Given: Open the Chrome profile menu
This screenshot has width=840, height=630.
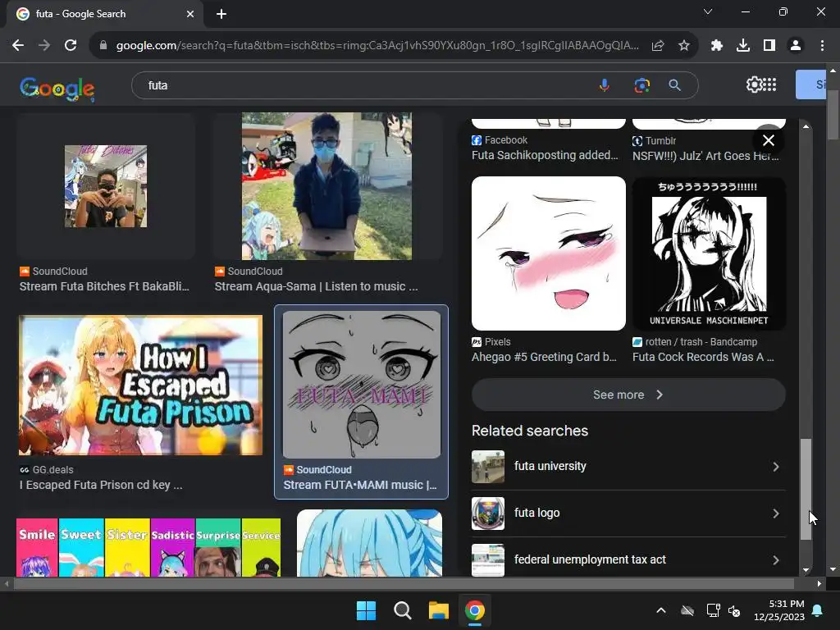Looking at the screenshot, I should pos(796,46).
